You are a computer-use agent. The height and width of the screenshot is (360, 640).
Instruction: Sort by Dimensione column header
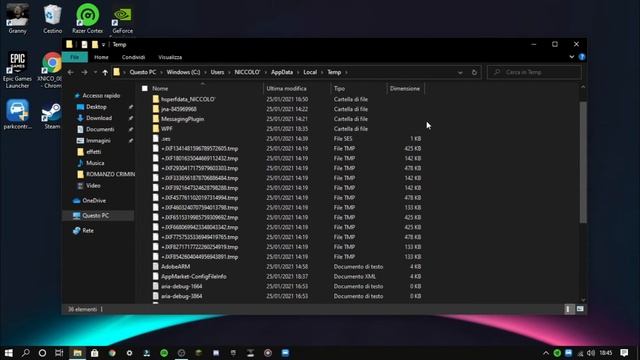tap(405, 88)
